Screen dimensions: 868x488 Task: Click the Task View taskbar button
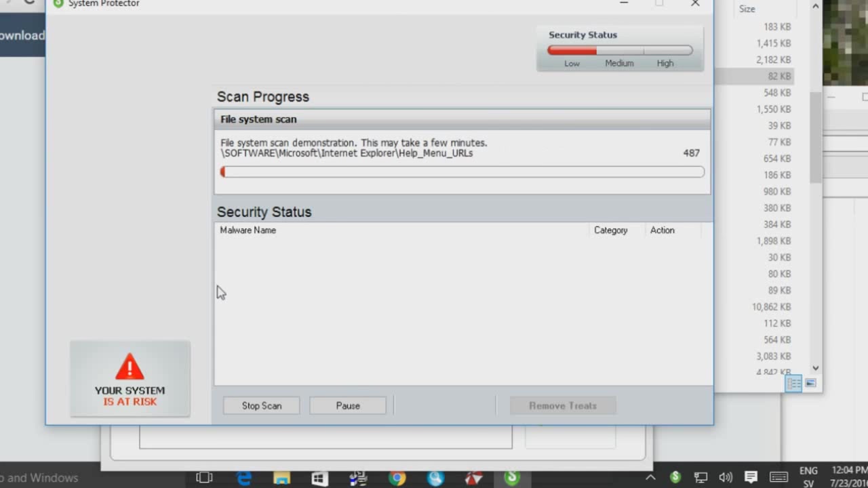pos(204,478)
